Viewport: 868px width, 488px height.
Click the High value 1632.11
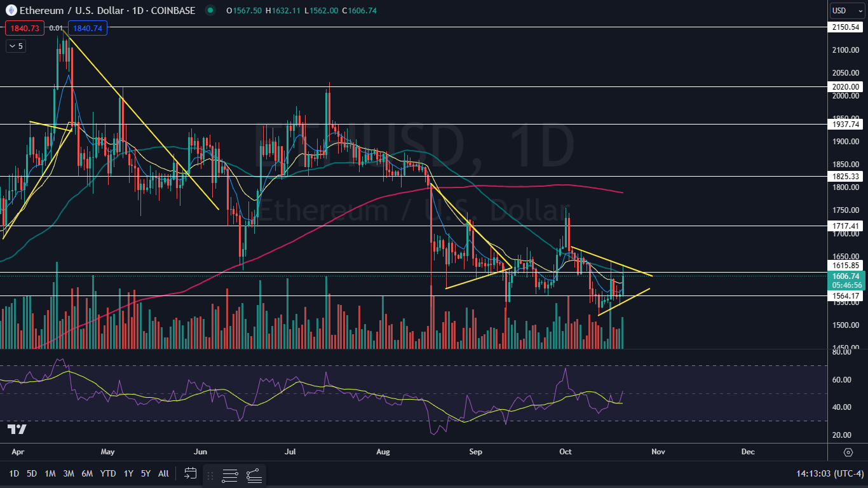(287, 11)
